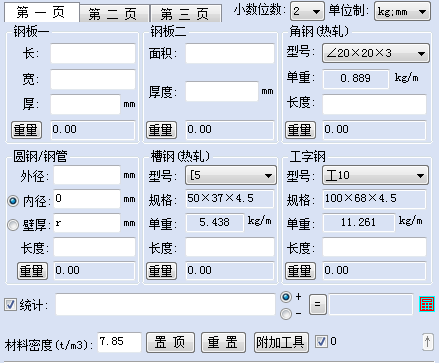The height and width of the screenshot is (363, 439).
Task: Open the 小数位数 dropdown
Action: (x=307, y=11)
